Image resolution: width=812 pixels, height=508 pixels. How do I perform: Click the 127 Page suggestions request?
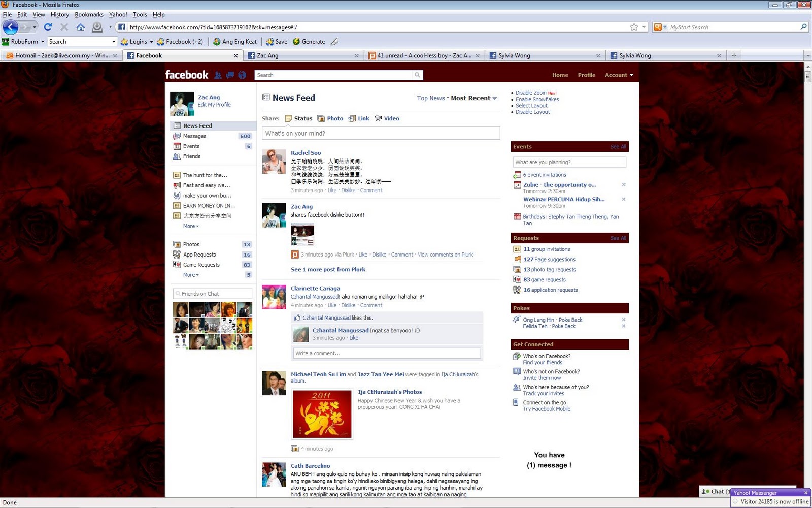[x=549, y=260]
